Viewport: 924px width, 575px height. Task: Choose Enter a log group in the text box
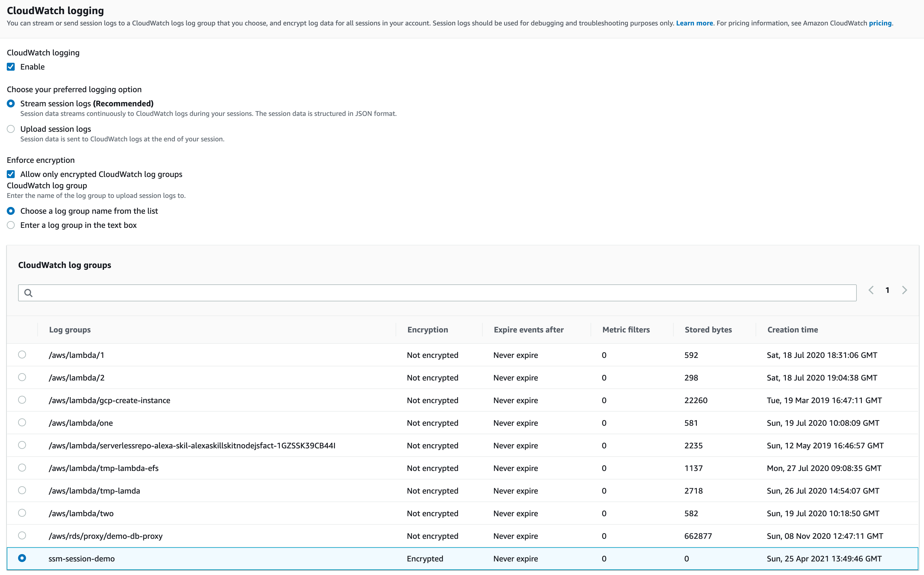point(11,225)
